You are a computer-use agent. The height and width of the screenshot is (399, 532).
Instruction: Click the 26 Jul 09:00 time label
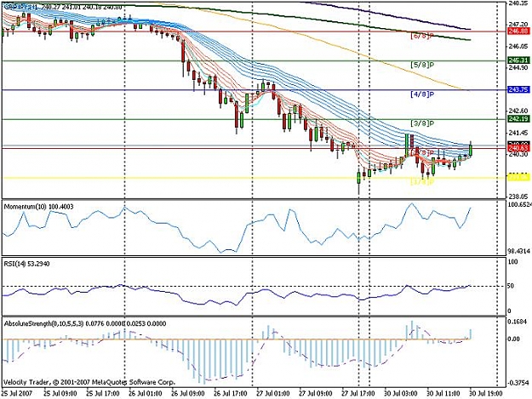[x=188, y=394]
